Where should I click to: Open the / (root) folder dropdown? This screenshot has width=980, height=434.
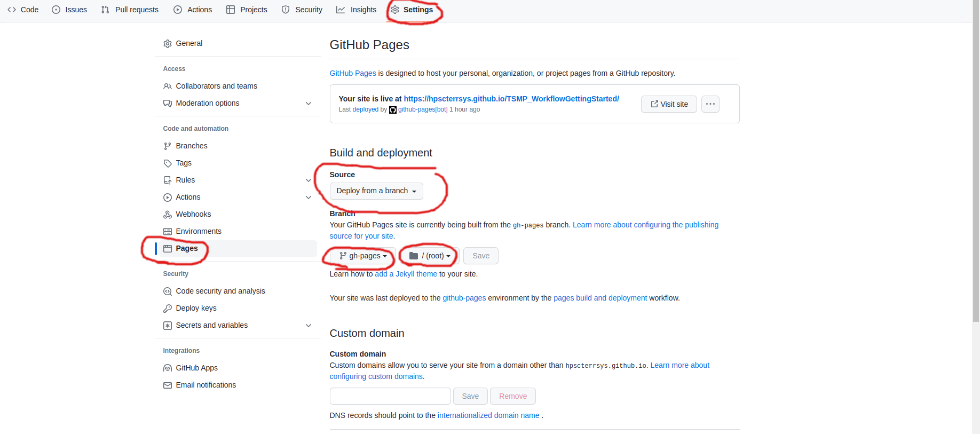pyautogui.click(x=429, y=256)
